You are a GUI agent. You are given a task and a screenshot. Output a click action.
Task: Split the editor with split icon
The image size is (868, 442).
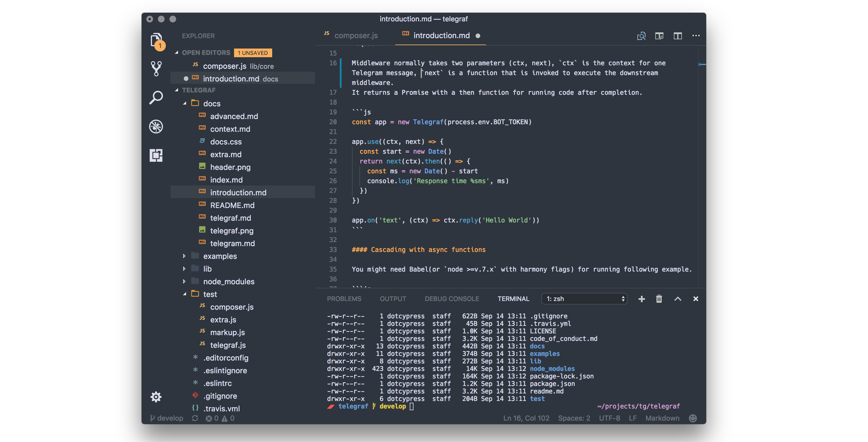(678, 36)
